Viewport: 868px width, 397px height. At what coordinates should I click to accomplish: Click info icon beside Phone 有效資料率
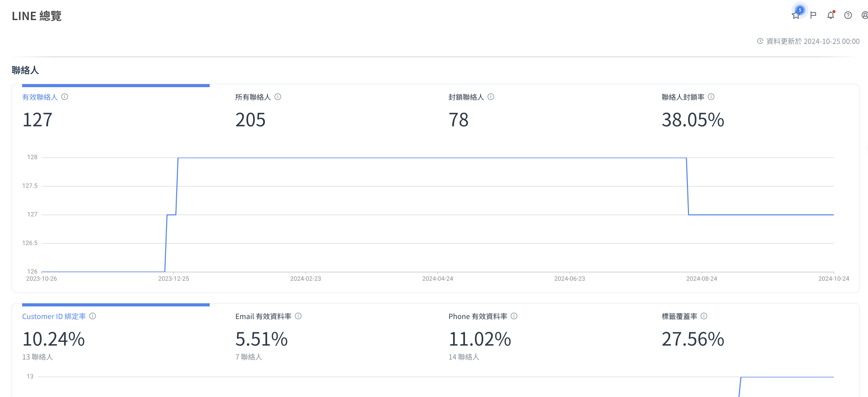(x=514, y=316)
